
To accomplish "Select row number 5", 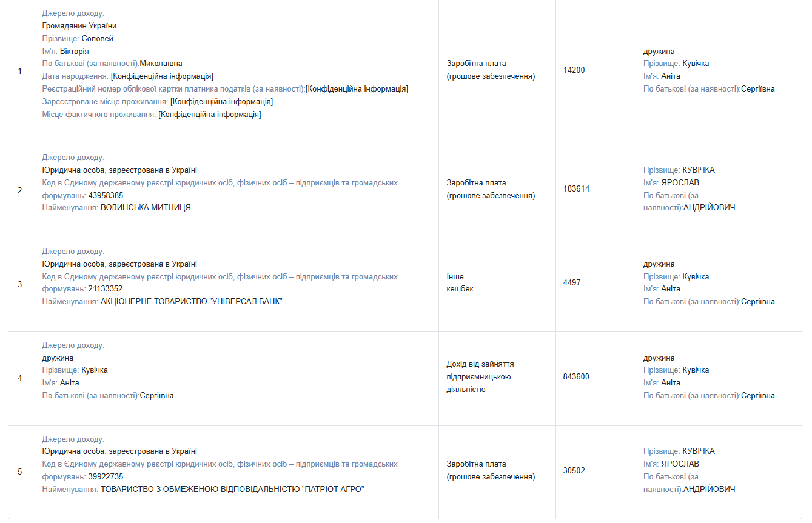I will click(20, 471).
